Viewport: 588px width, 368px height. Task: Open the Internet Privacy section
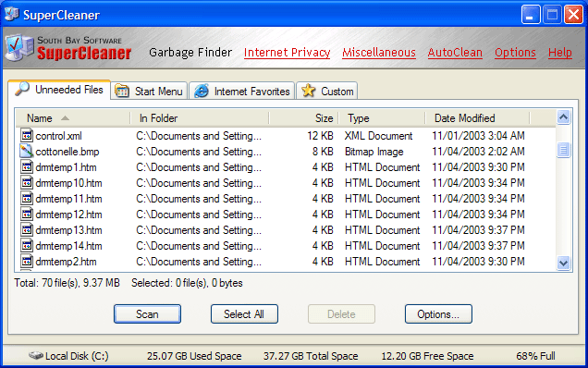[x=287, y=53]
